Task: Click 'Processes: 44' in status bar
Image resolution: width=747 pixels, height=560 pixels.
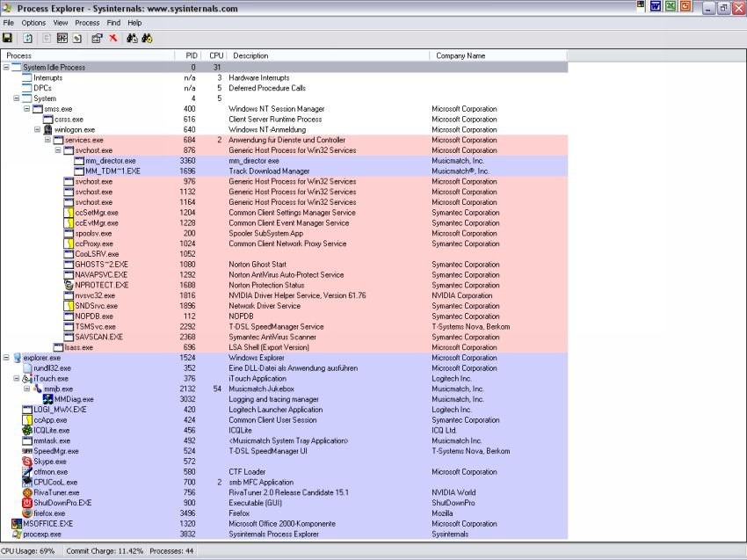Action: 171,551
